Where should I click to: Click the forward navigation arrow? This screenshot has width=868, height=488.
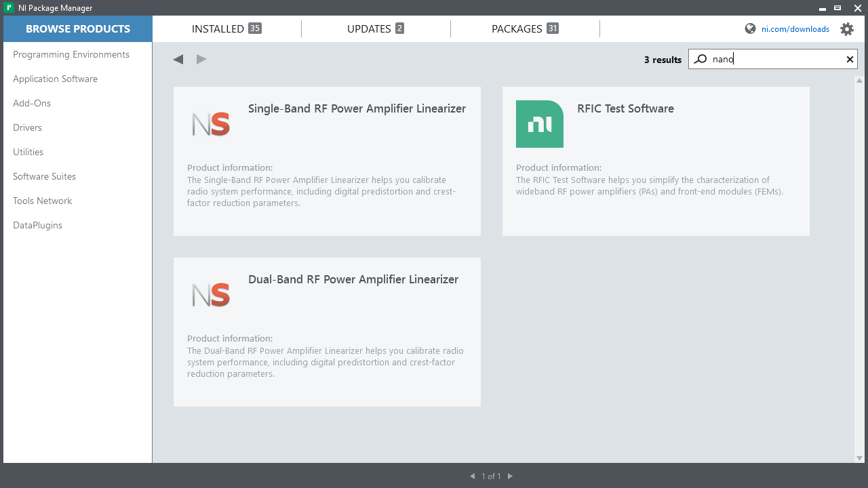pos(201,60)
